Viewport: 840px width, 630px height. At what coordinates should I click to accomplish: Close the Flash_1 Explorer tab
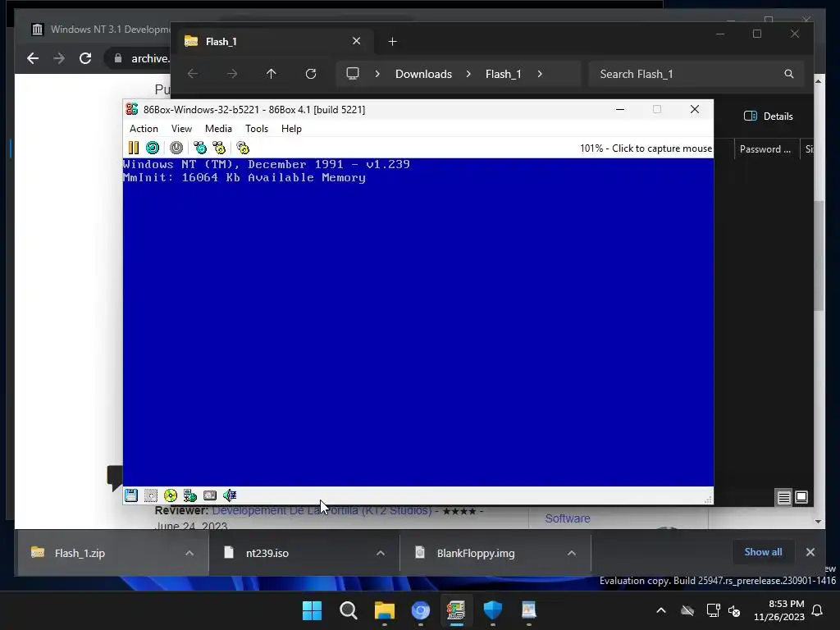(356, 41)
